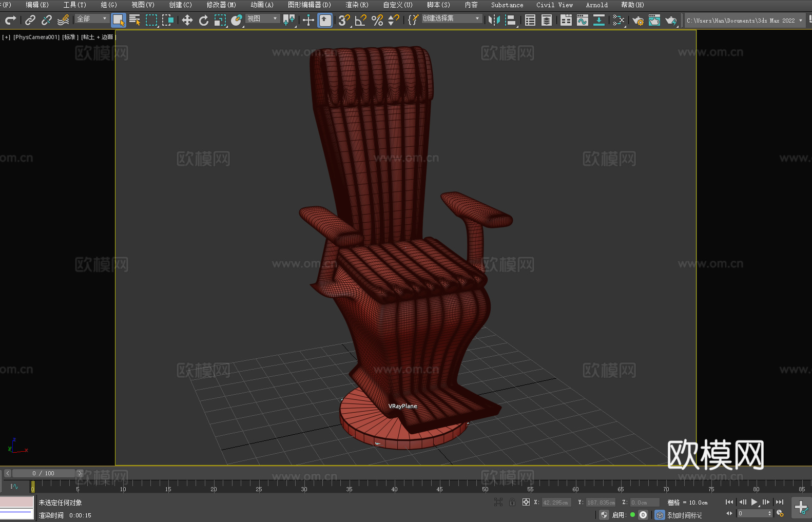The width and height of the screenshot is (812, 522).
Task: Click the Bind to Space Warp icon
Action: coord(63,20)
